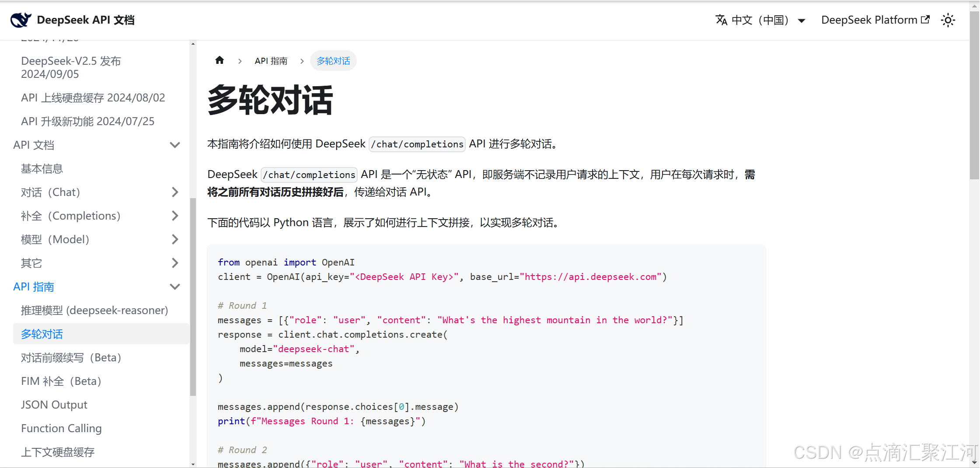Collapse the API 指南 section chevron
980x468 pixels.
[x=175, y=286]
